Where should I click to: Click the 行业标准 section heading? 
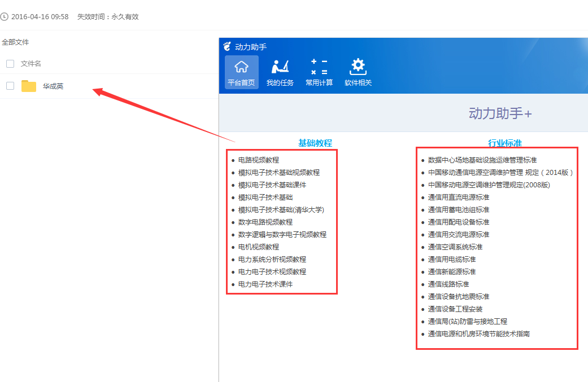pos(505,143)
